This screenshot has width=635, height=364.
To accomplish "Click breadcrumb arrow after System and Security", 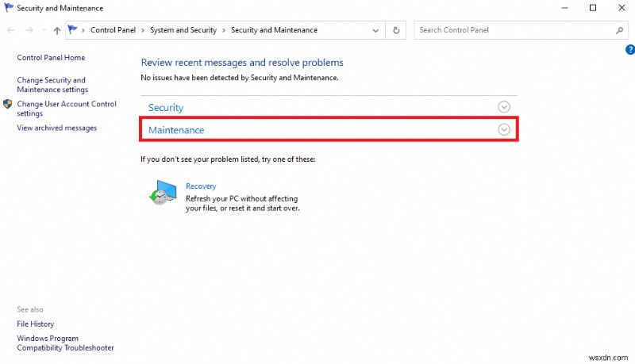I will 224,30.
